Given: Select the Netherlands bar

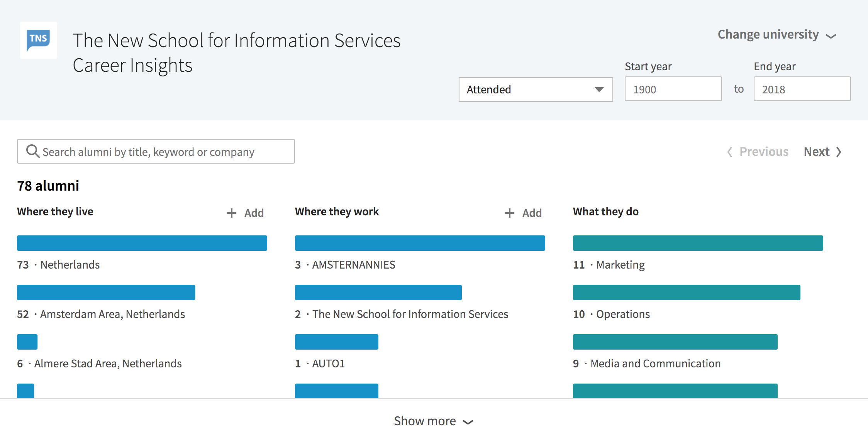Looking at the screenshot, I should click(142, 243).
